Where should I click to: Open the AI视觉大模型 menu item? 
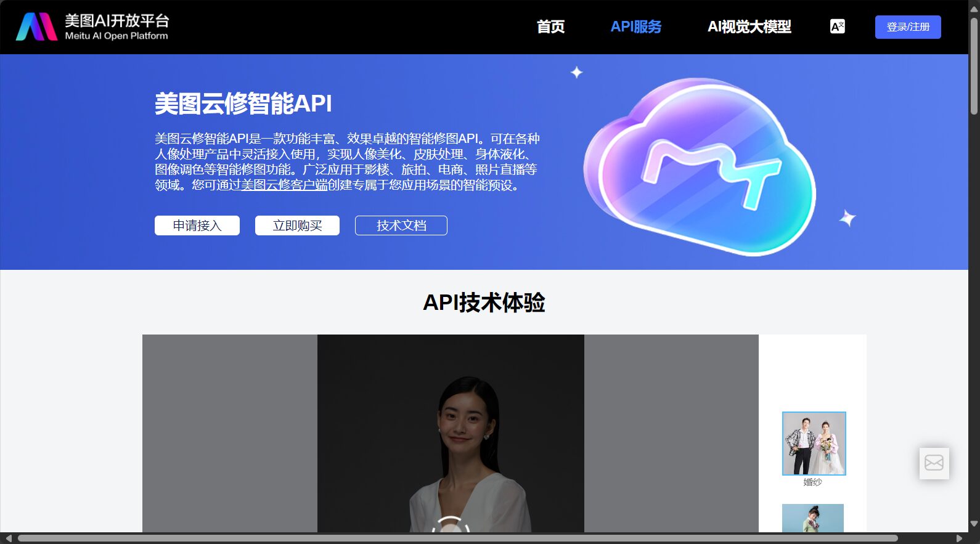tap(749, 26)
